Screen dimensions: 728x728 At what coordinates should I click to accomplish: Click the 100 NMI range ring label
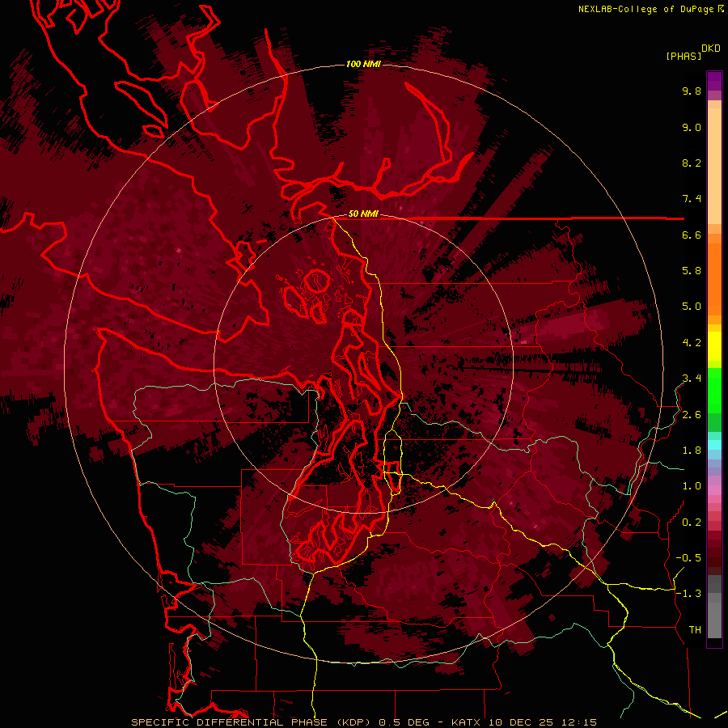click(363, 64)
